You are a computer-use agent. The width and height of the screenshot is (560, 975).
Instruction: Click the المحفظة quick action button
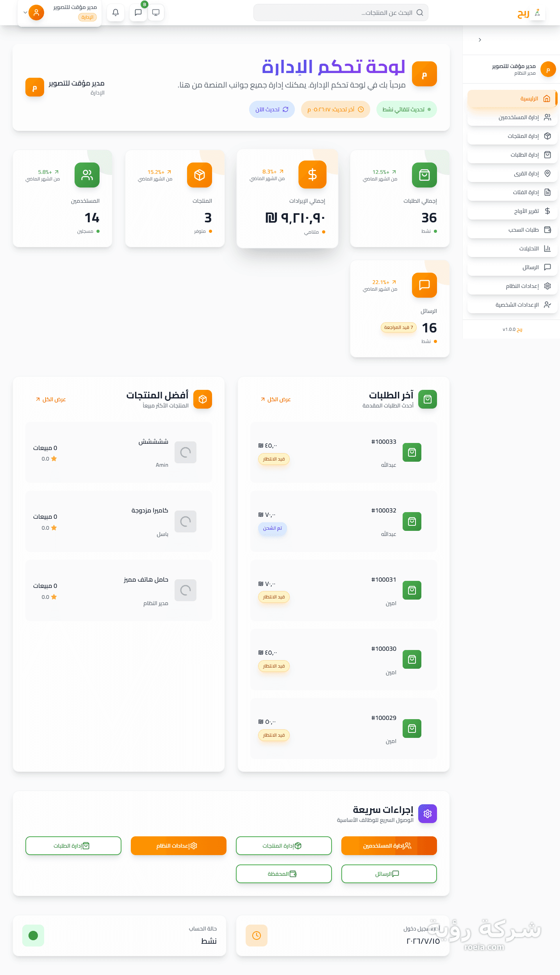pyautogui.click(x=284, y=874)
